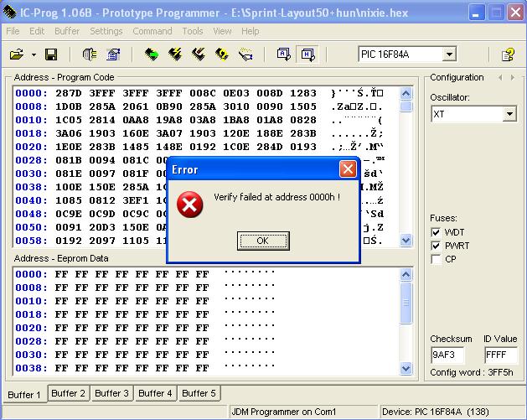Switch to Buffer 2 tab
The height and width of the screenshot is (420, 527).
68,393
